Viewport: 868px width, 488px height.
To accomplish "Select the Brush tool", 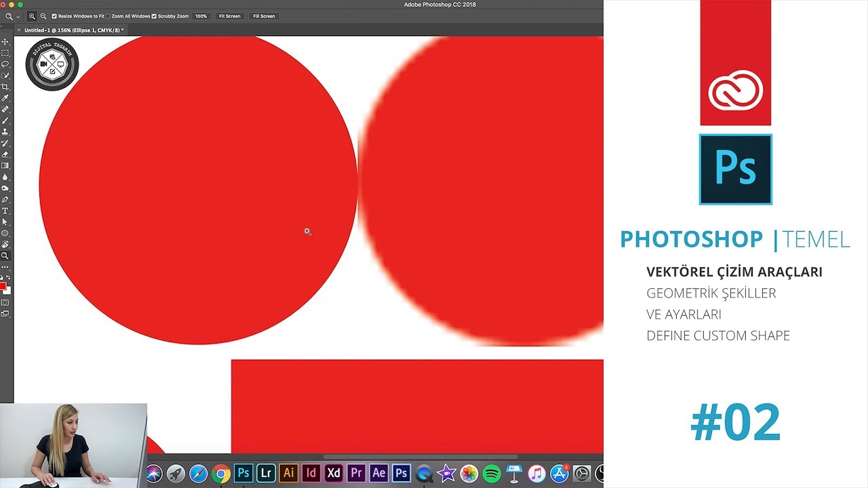I will point(5,121).
